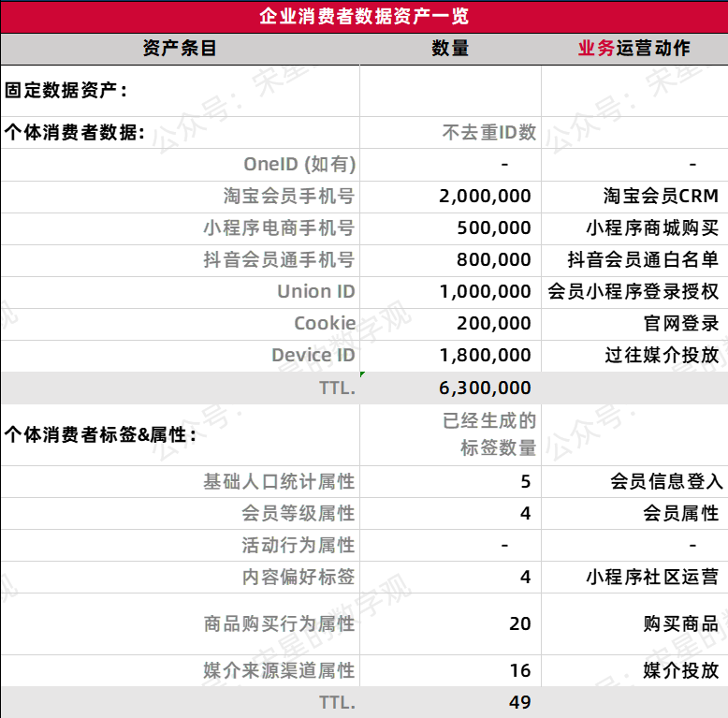Select the 资产条目 column header cell
Screen dimensions: 728x718
click(x=180, y=49)
